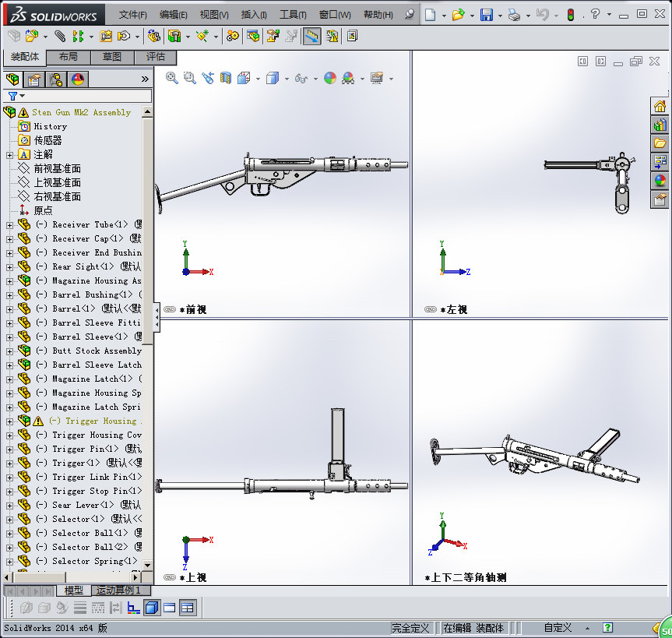Click Section View icon
Image resolution: width=672 pixels, height=638 pixels.
[x=226, y=78]
